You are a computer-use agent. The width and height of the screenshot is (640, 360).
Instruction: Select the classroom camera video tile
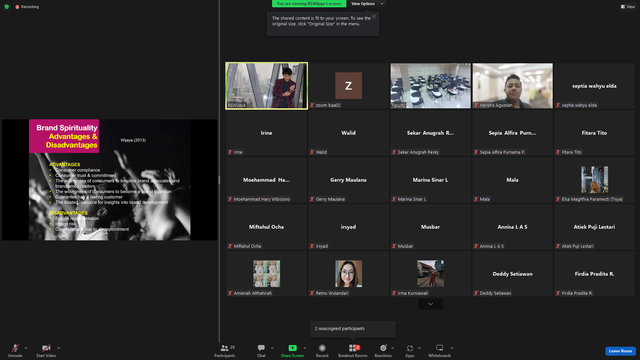click(430, 86)
